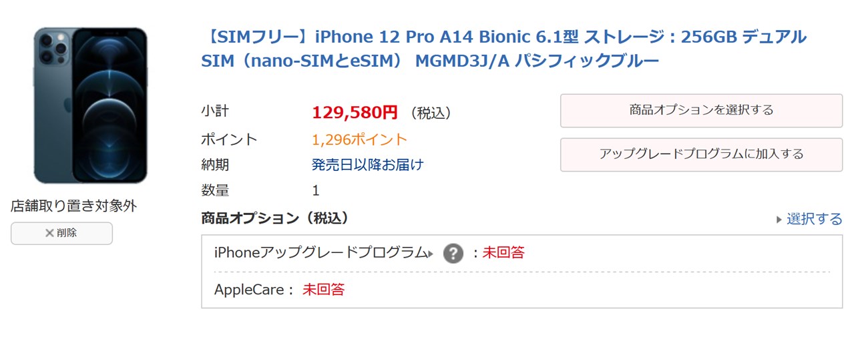Click the 店舗取り置き対象外 notice

(73, 206)
